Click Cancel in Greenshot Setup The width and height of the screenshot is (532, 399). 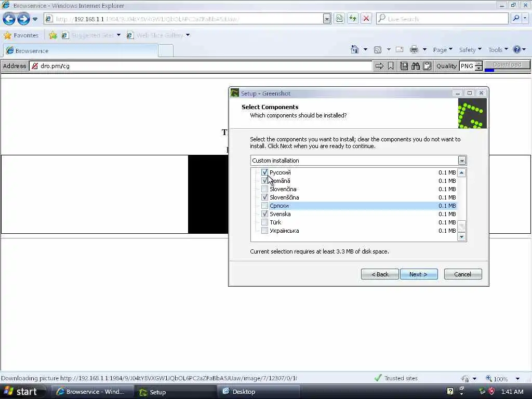[463, 274]
